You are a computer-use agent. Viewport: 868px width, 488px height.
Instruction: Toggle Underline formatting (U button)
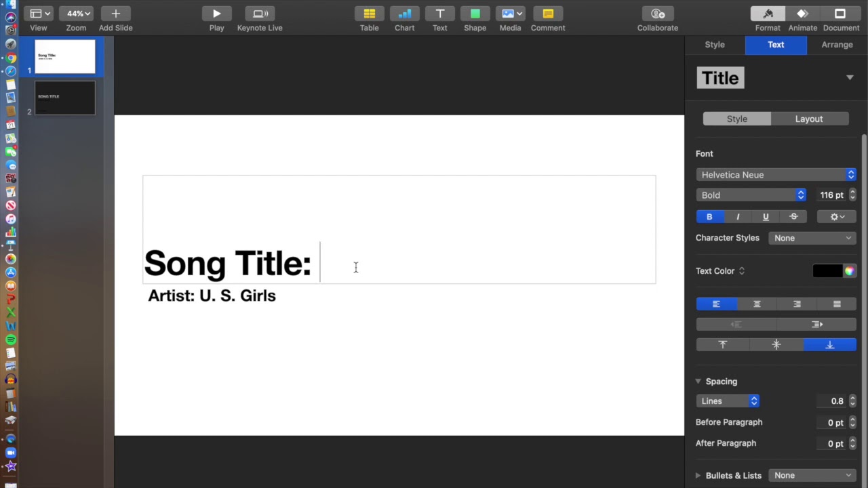[766, 217]
